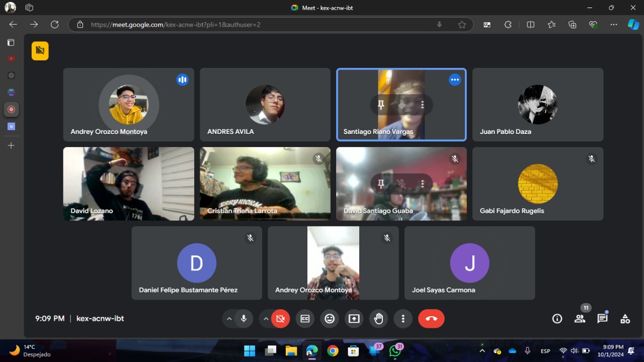Open the meeting details info panel
Viewport: 644px width, 362px height.
coord(557,319)
